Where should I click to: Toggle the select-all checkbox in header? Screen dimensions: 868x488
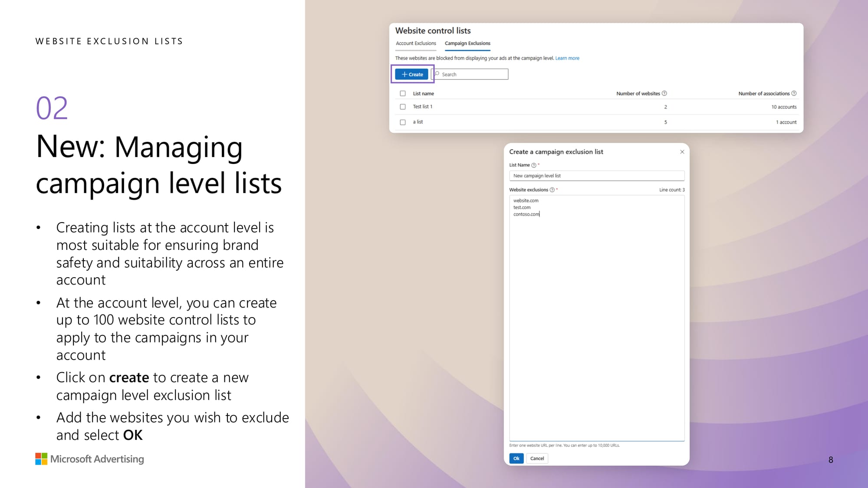pyautogui.click(x=403, y=93)
